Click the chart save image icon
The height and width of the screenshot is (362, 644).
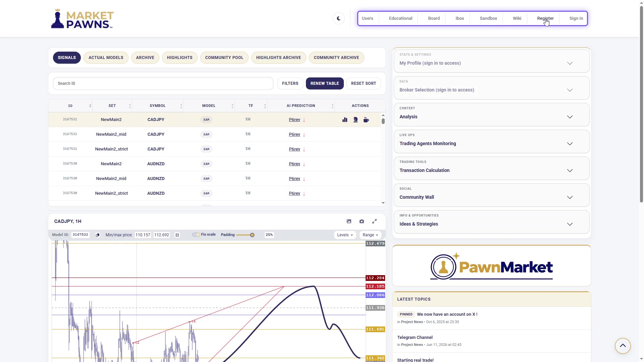click(349, 221)
